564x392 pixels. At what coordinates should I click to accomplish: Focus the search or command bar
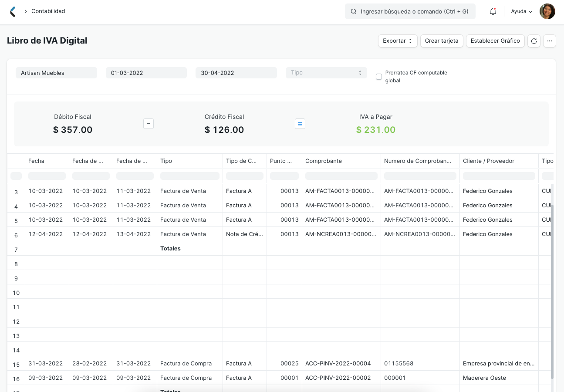point(410,11)
